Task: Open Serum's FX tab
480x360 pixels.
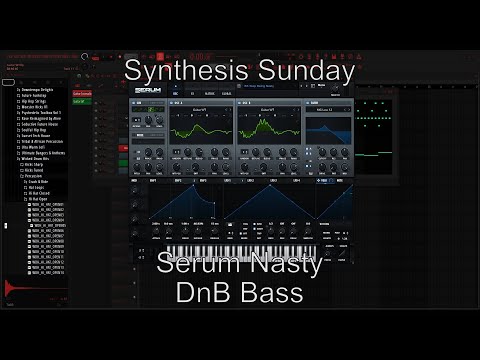Action: tap(192, 94)
